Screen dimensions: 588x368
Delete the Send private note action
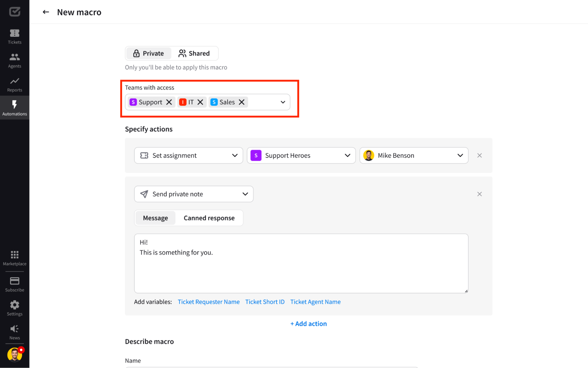click(479, 194)
